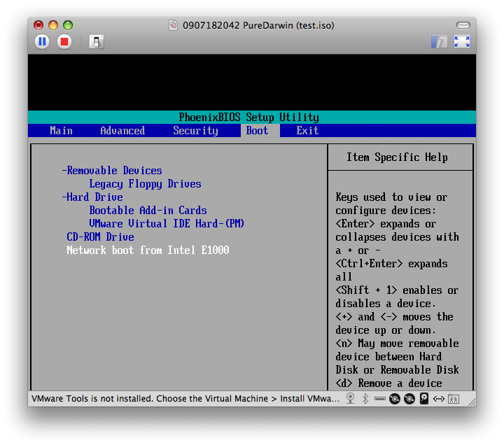Enter Unity view mode
The width and height of the screenshot is (504, 445).
pos(439,42)
